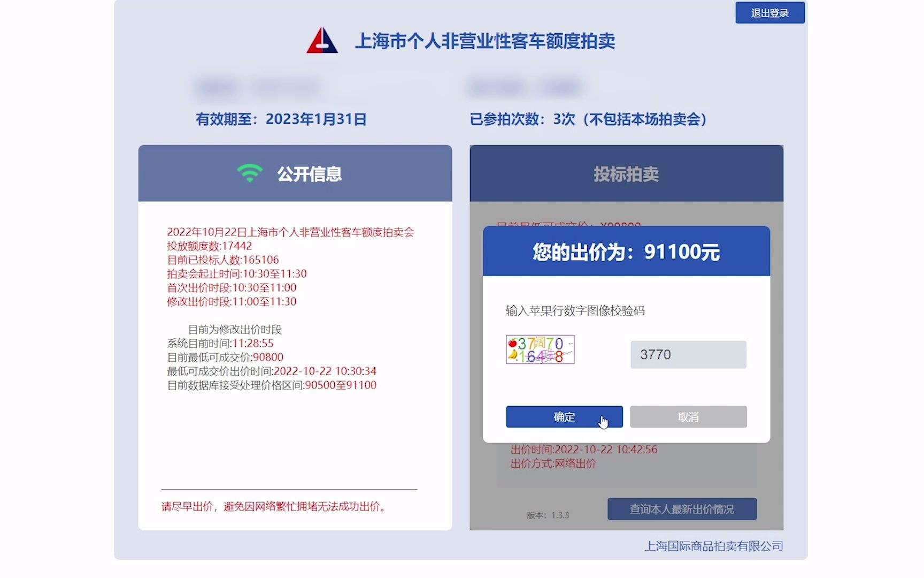Select the 公开信息 panel header

[295, 173]
